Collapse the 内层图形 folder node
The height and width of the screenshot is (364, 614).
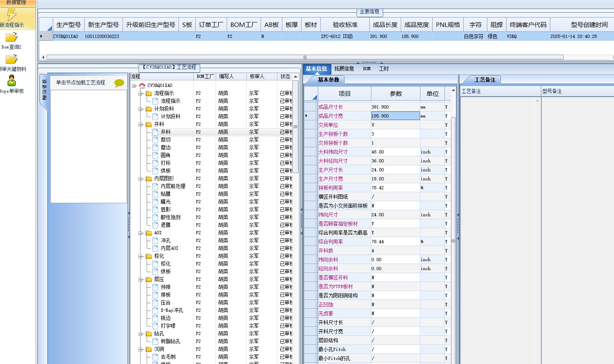(x=141, y=179)
